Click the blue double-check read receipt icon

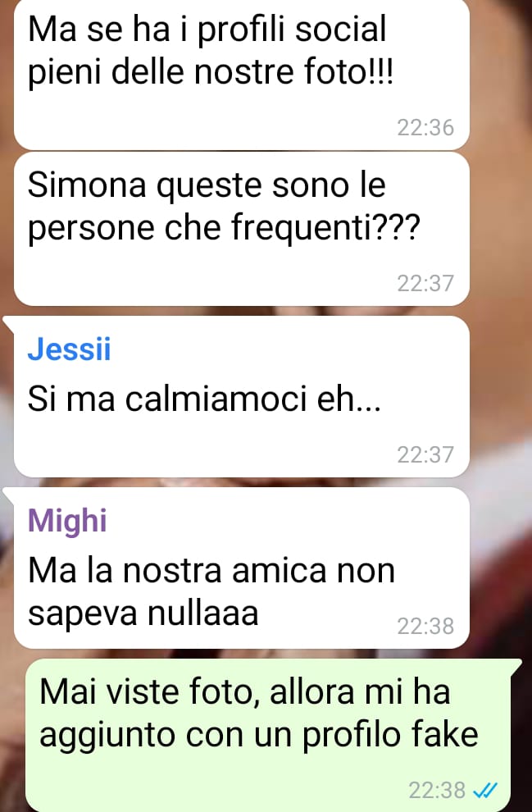(485, 790)
